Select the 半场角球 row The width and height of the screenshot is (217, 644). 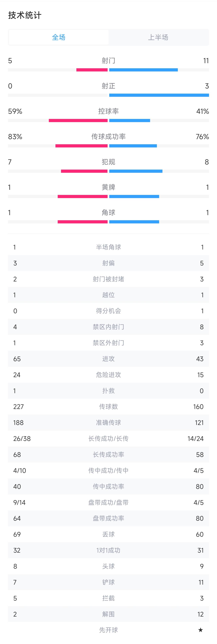coord(108,247)
